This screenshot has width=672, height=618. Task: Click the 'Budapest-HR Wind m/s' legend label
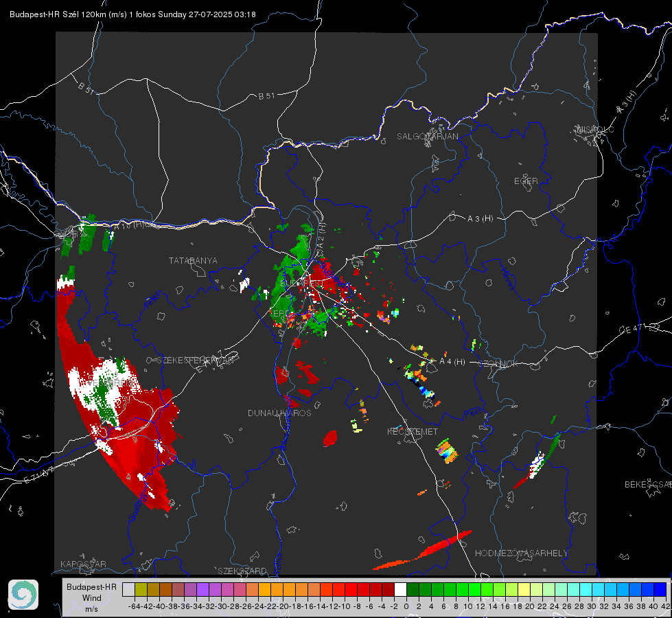tap(91, 597)
